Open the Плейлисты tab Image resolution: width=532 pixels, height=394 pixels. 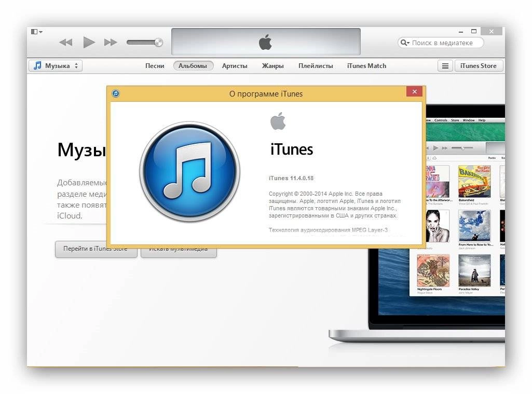click(x=316, y=66)
